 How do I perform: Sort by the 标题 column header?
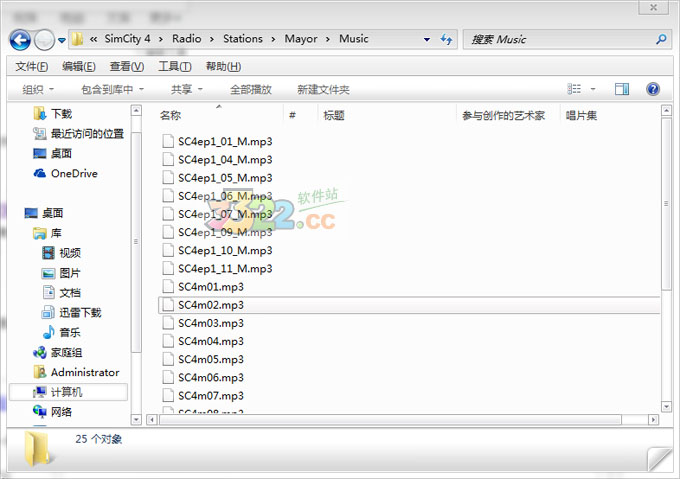[334, 115]
